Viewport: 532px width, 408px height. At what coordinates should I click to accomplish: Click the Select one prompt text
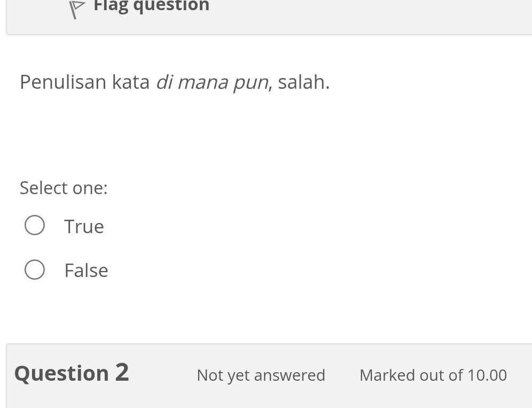click(x=63, y=188)
